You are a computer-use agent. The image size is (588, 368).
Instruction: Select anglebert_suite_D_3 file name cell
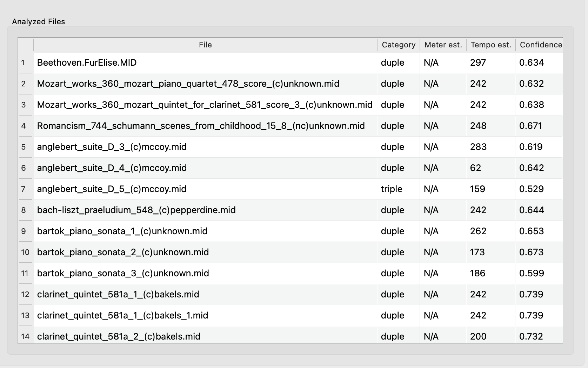[x=112, y=147]
